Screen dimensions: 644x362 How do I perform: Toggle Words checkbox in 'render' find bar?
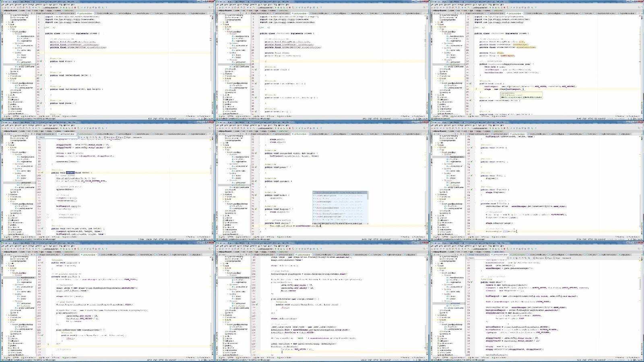(125, 137)
